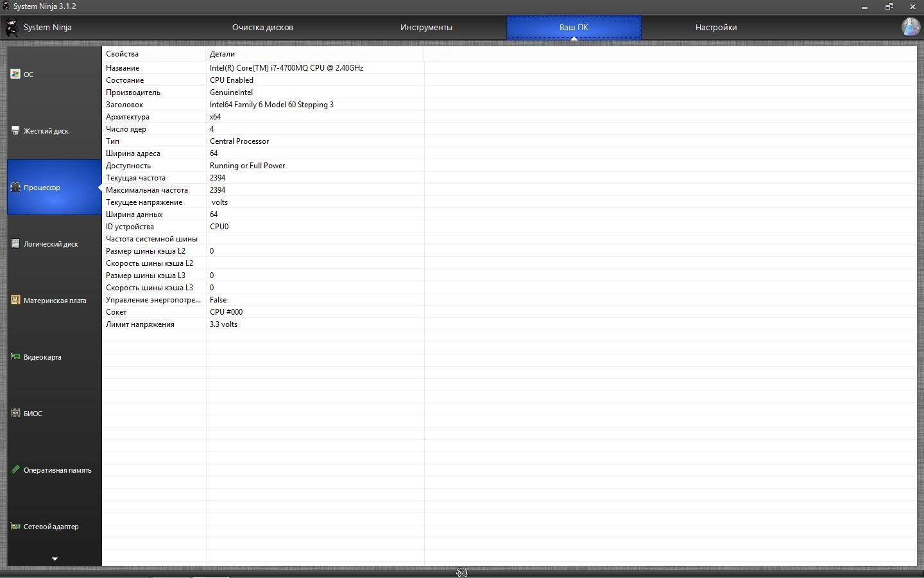
Task: Select the Ширина данных property label
Action: click(134, 215)
